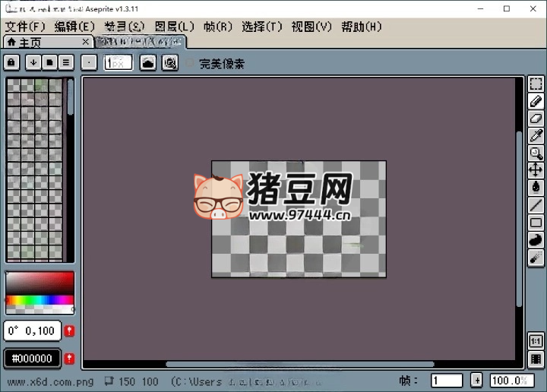Select the Move tool
This screenshot has height=392, width=547.
536,170
